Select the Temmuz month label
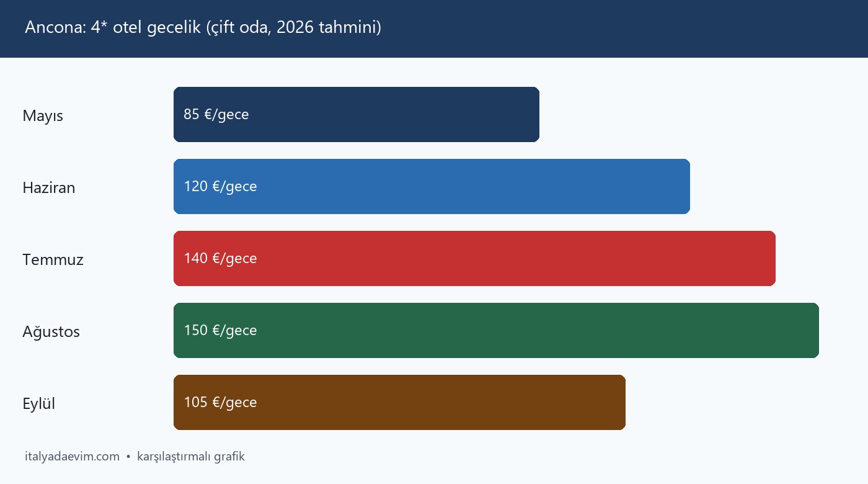The width and height of the screenshot is (868, 484). click(x=53, y=259)
